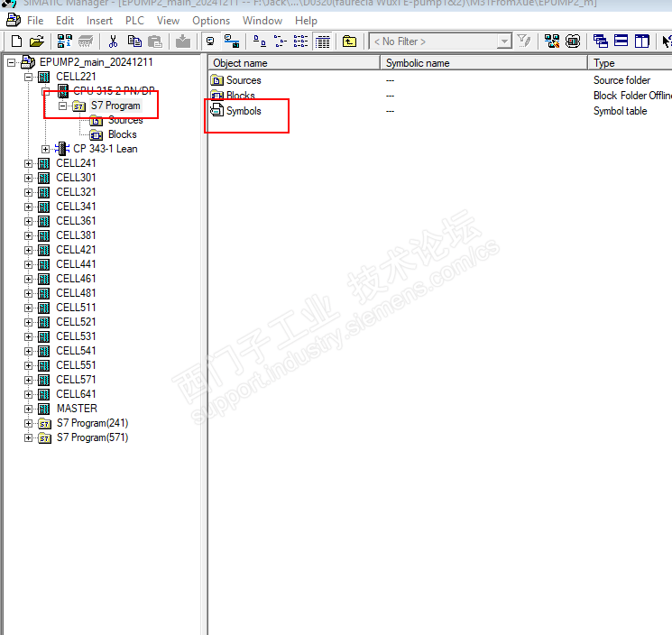This screenshot has height=635, width=672.
Task: Open the No Filter dropdown
Action: (x=504, y=41)
